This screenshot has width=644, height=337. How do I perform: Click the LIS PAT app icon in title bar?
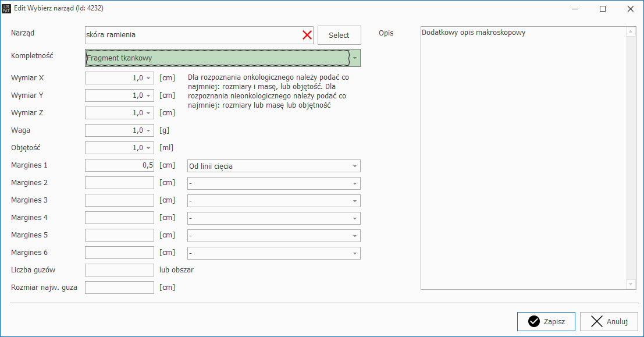coord(6,9)
